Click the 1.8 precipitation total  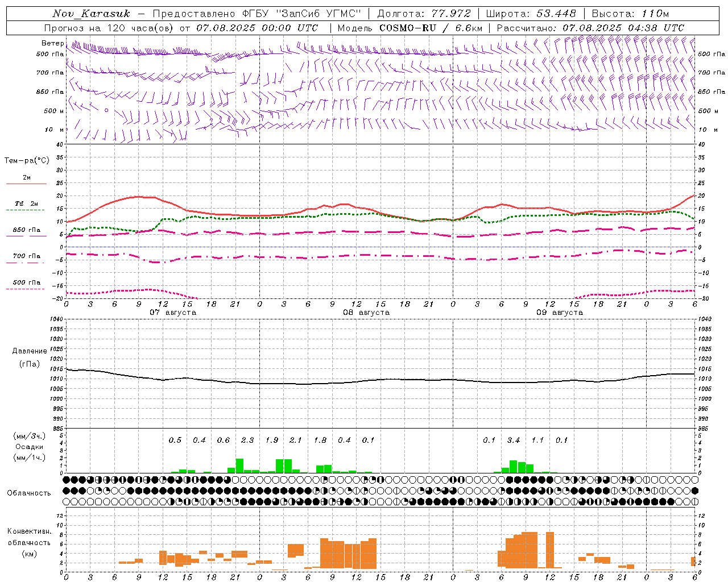coord(320,440)
